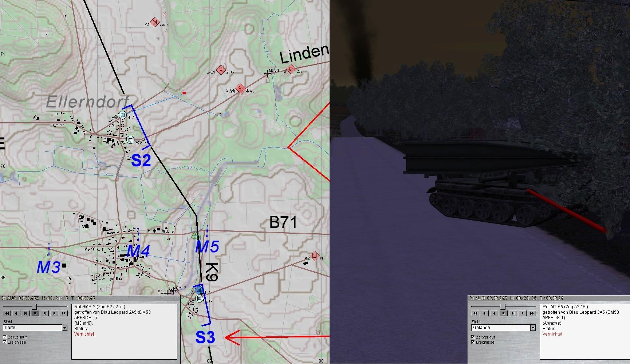Click the timeline slider handle in Gelände panel
The width and height of the screenshot is (630, 364).
(503, 307)
